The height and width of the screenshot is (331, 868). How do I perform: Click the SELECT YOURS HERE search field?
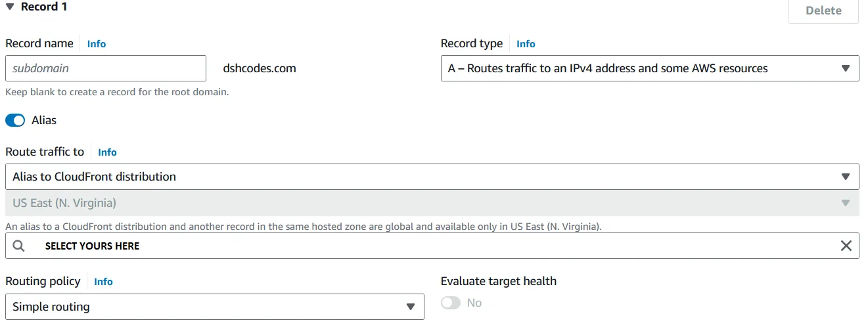click(432, 246)
